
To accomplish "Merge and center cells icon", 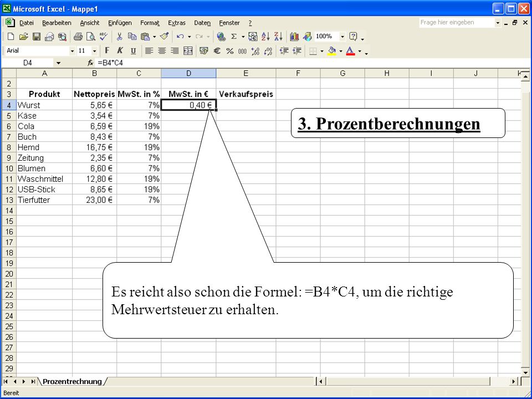I will 188,51.
